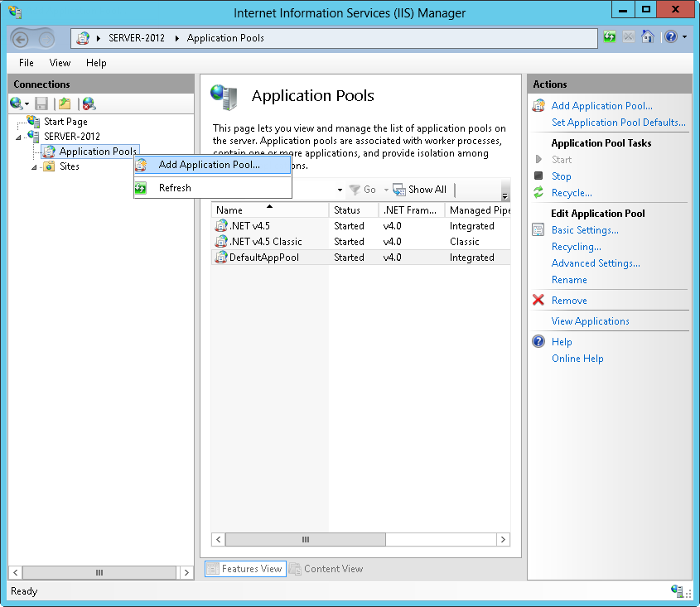The width and height of the screenshot is (700, 607).
Task: Click the black Stop square icon
Action: point(538,176)
